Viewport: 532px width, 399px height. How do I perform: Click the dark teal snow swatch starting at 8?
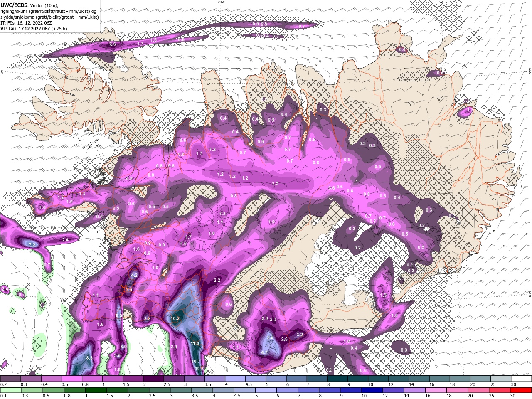click(x=337, y=379)
